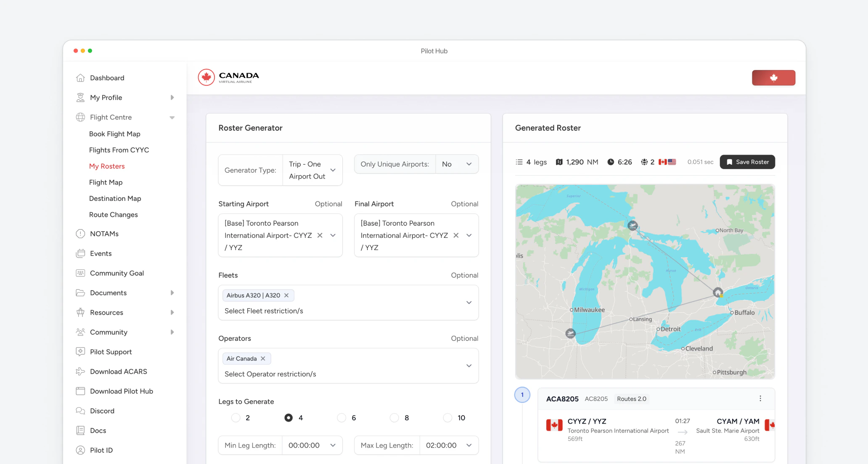Select 2 legs to generate
Image resolution: width=868 pixels, height=464 pixels.
point(236,418)
